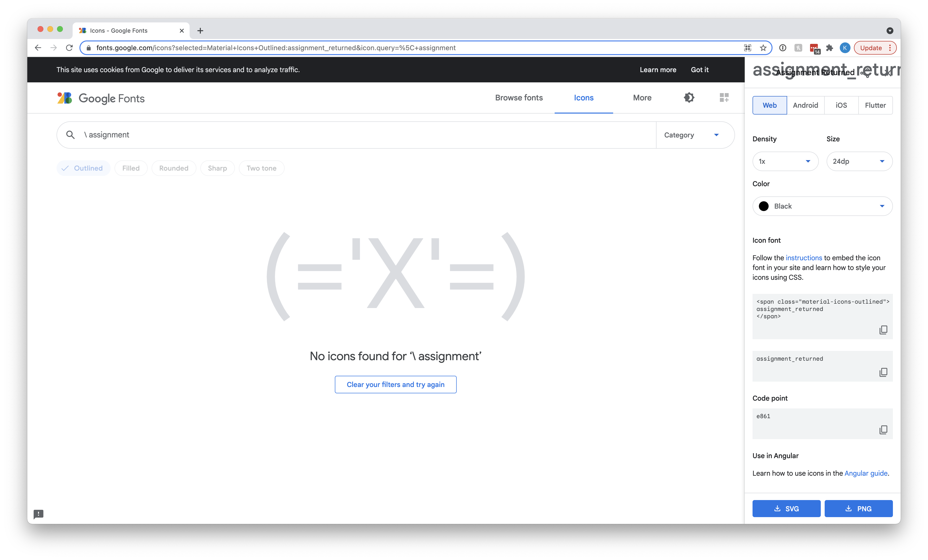
Task: Open the Angular guide link
Action: (x=866, y=473)
